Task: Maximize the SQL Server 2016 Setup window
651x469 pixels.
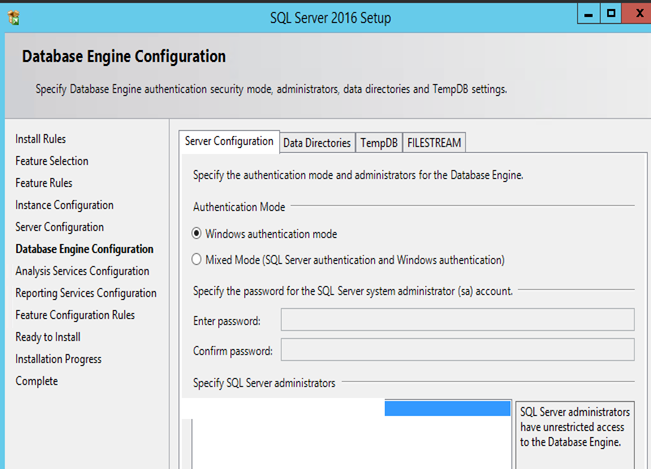Action: [610, 16]
